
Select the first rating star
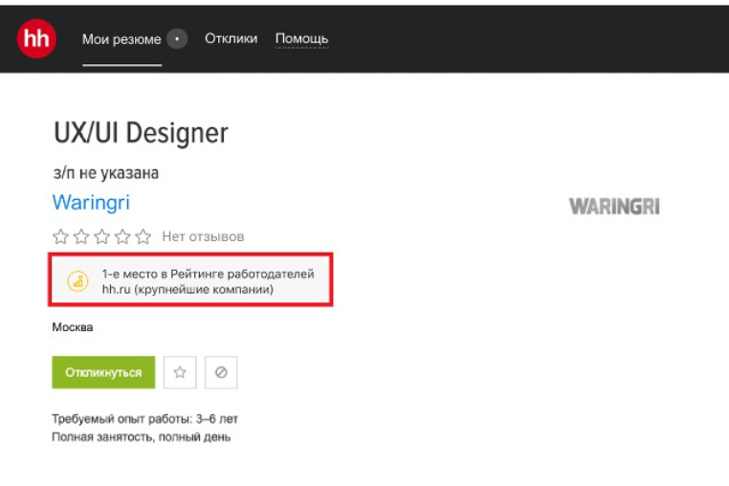coord(60,237)
